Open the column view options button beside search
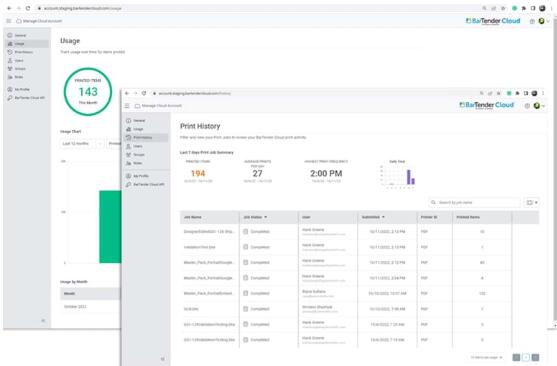557x366 pixels. click(531, 203)
